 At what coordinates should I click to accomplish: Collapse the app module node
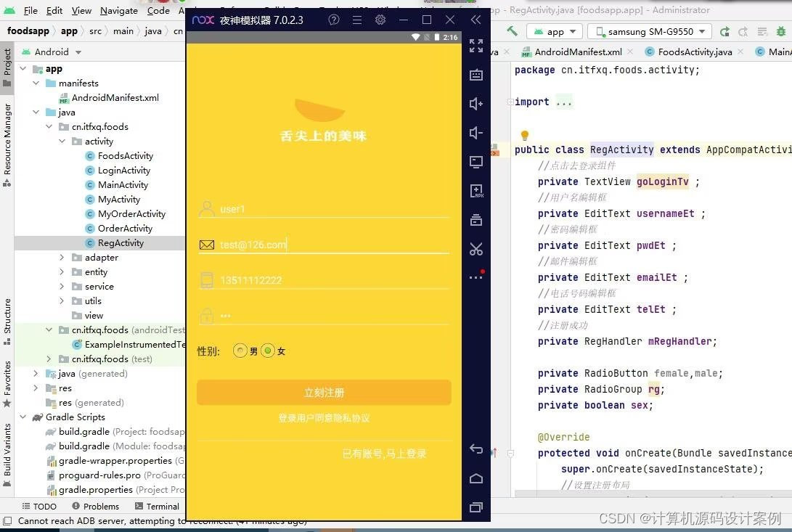click(23, 69)
